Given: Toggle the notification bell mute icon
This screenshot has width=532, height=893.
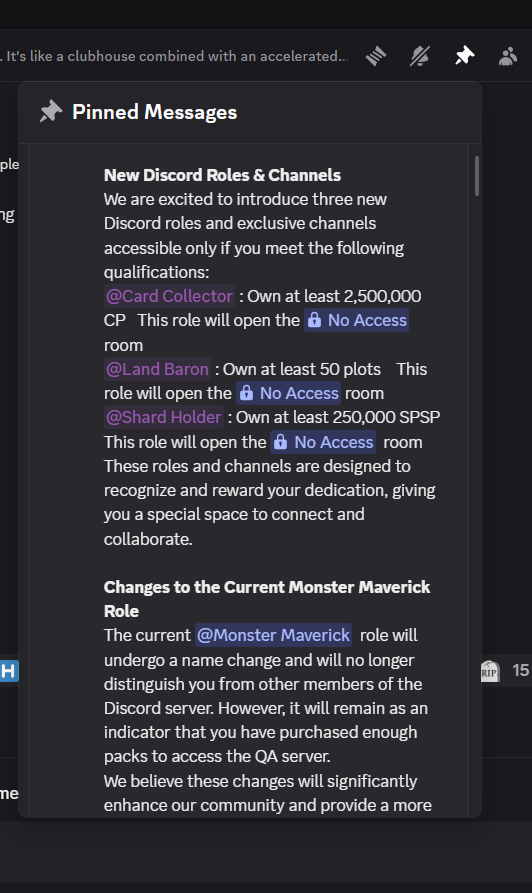Looking at the screenshot, I should (x=420, y=56).
